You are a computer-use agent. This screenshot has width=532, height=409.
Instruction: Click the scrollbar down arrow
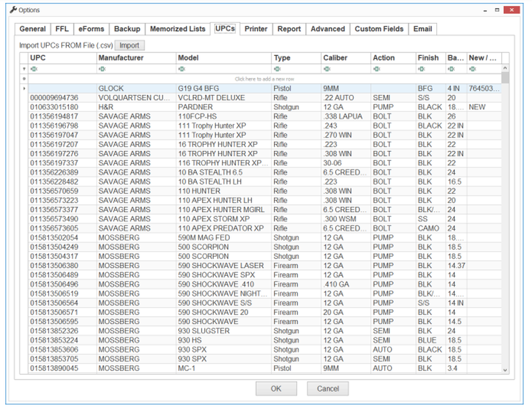505,370
